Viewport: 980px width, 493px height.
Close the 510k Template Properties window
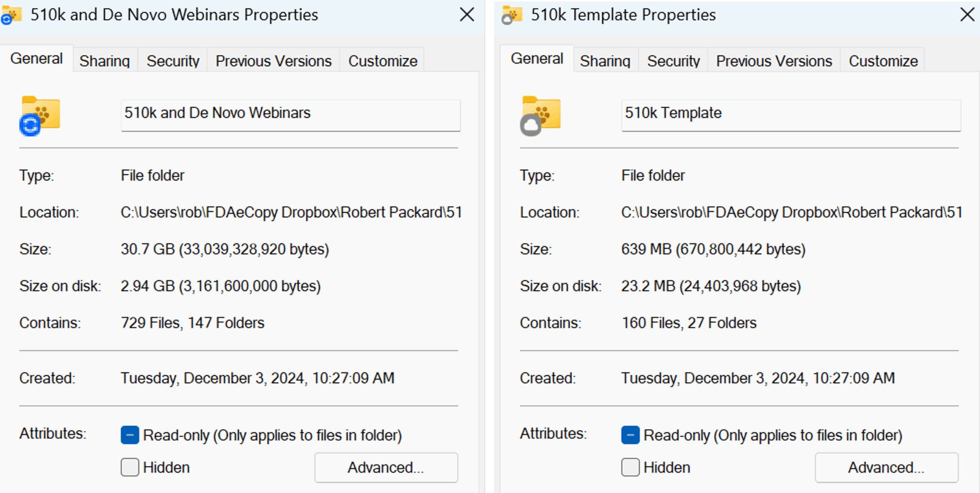(x=967, y=15)
